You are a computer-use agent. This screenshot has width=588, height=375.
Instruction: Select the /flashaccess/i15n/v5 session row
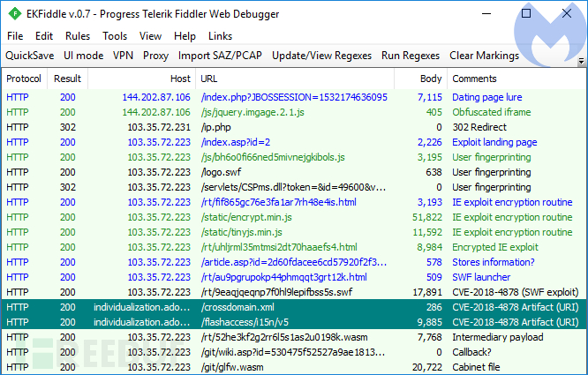pyautogui.click(x=294, y=322)
